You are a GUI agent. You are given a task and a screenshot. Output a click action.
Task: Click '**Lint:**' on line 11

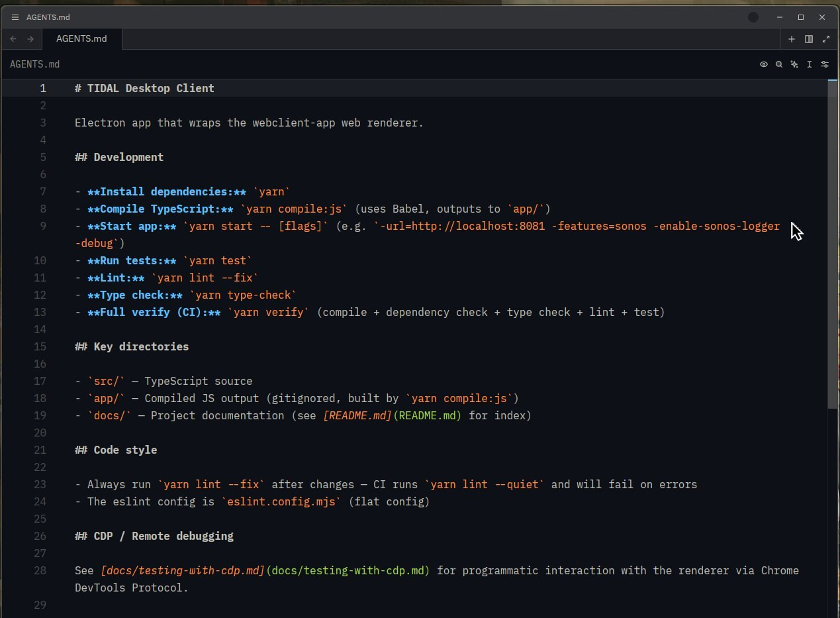(116, 278)
